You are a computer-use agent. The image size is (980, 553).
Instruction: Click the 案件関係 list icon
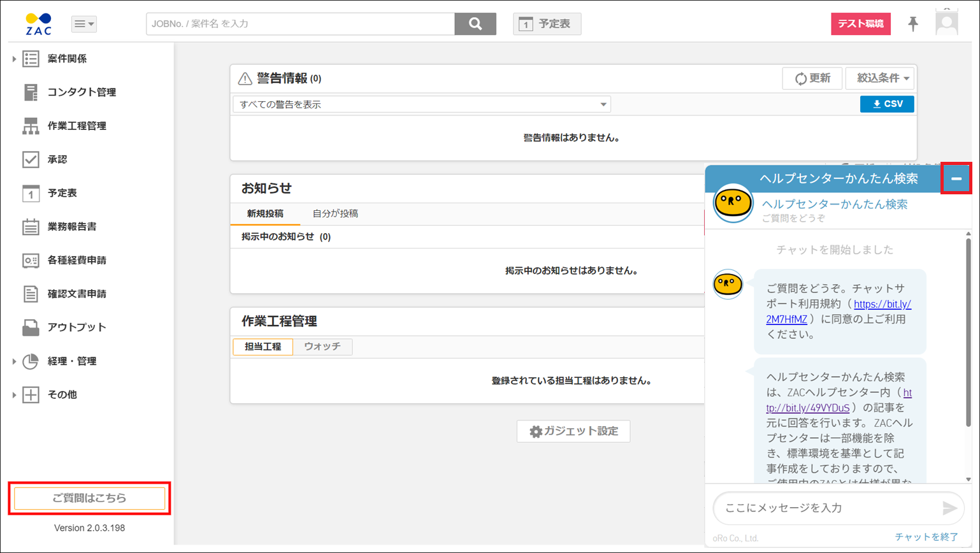31,59
